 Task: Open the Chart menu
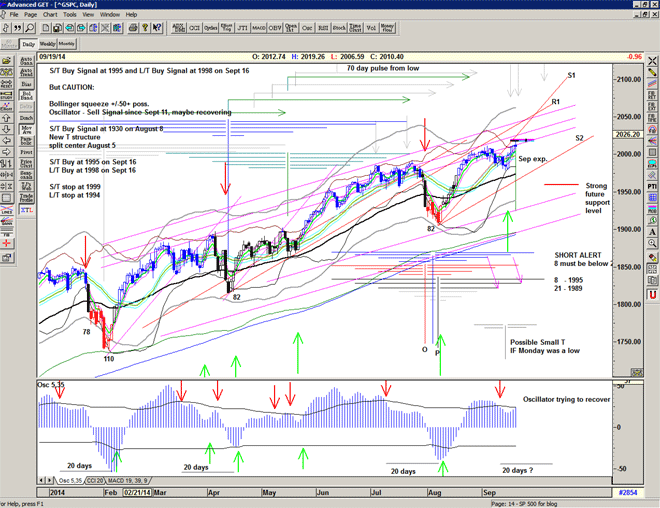(x=48, y=15)
